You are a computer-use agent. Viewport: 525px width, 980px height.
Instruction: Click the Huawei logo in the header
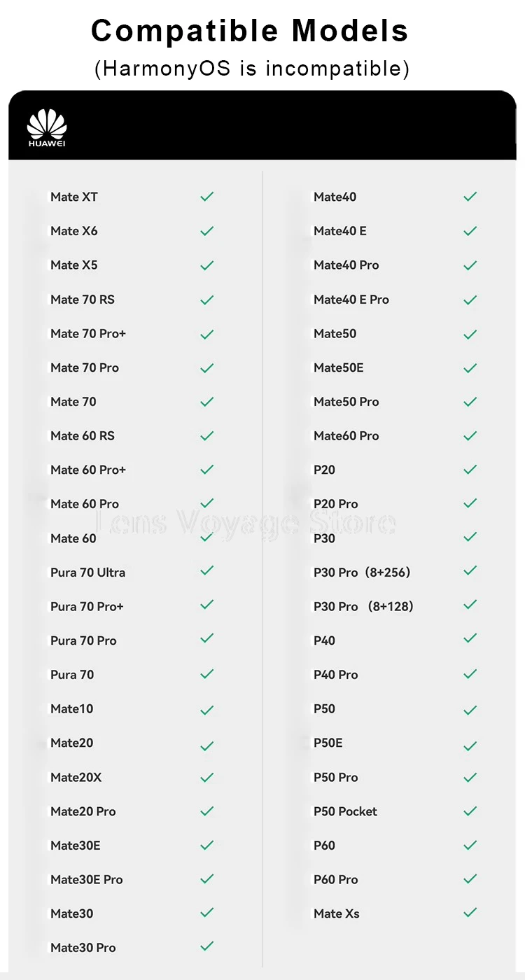pos(47,128)
